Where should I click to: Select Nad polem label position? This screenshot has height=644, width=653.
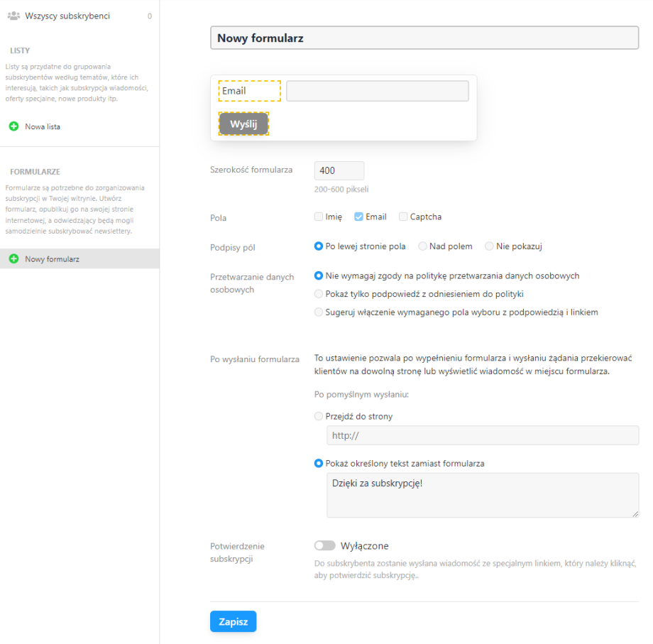423,246
